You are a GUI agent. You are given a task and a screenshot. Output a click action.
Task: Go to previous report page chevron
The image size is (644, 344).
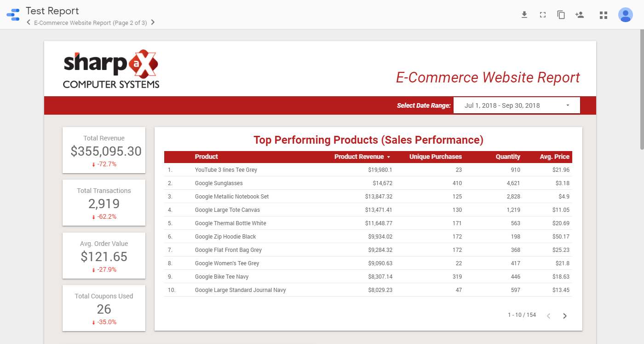29,22
